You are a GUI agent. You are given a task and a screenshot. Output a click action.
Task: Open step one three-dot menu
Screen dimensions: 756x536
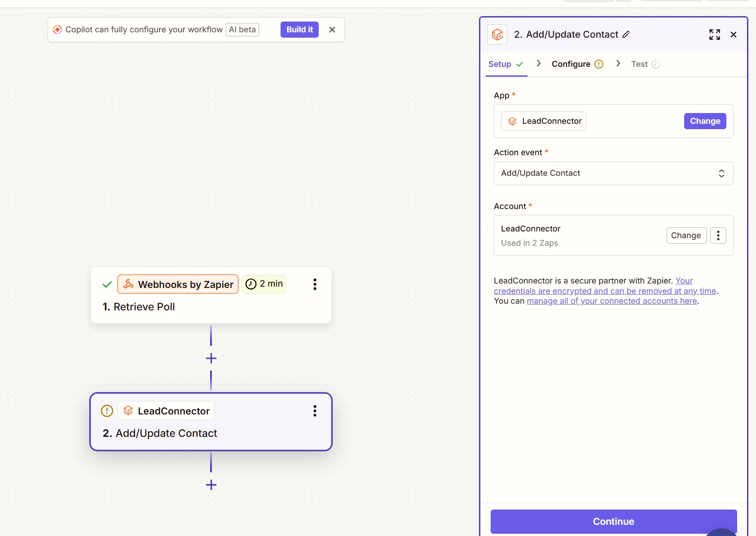pos(315,284)
